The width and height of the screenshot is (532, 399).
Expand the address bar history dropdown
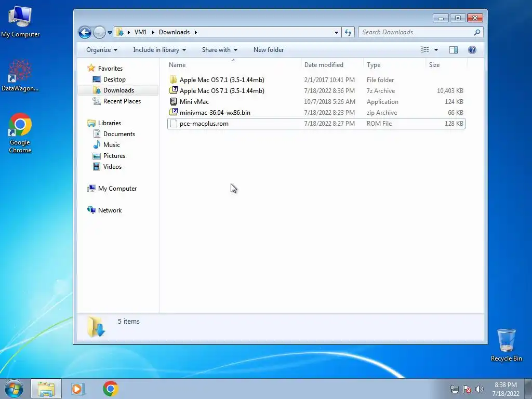[336, 33]
